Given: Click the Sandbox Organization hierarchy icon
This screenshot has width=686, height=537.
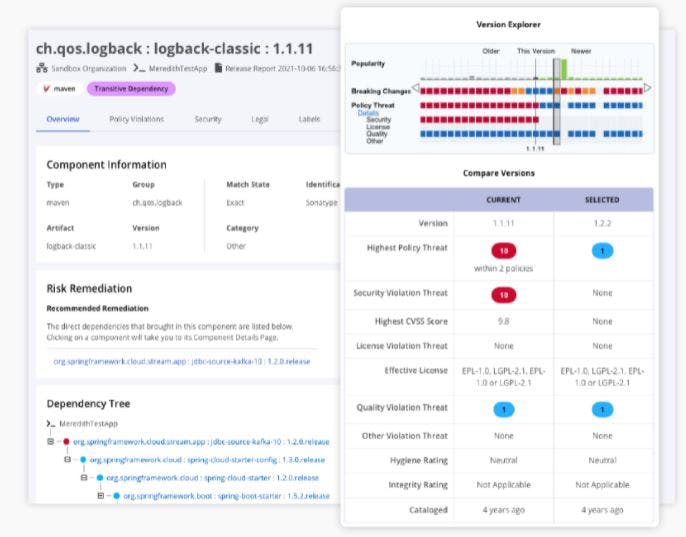Looking at the screenshot, I should (x=42, y=68).
